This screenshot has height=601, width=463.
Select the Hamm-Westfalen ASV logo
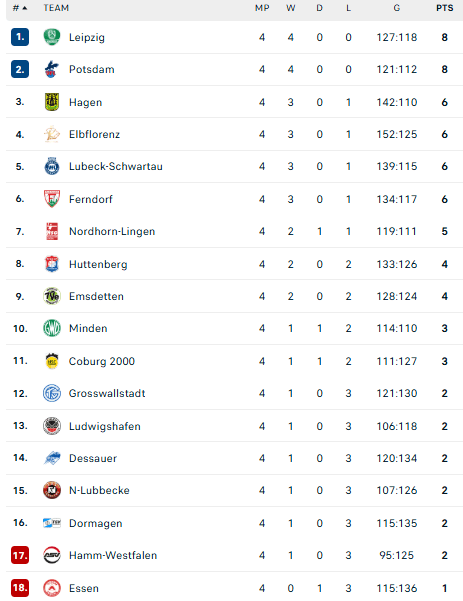tap(52, 555)
